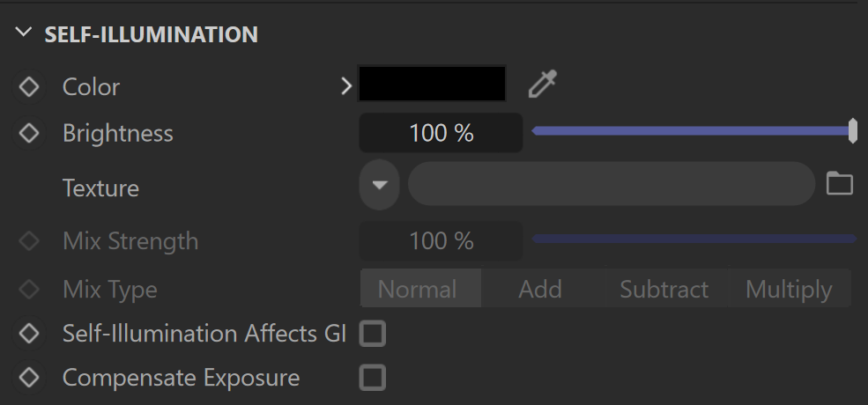
Task: Open the black Color swatch
Action: pyautogui.click(x=432, y=84)
